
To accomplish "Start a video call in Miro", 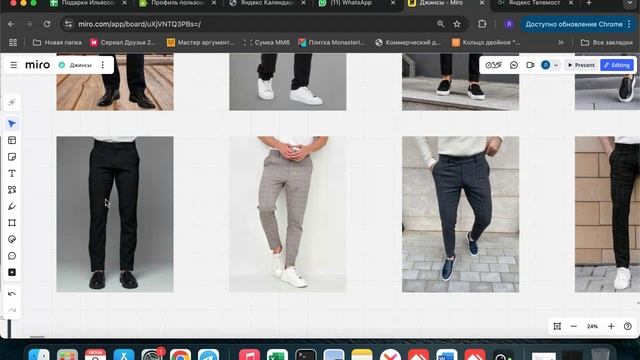I will [x=530, y=65].
